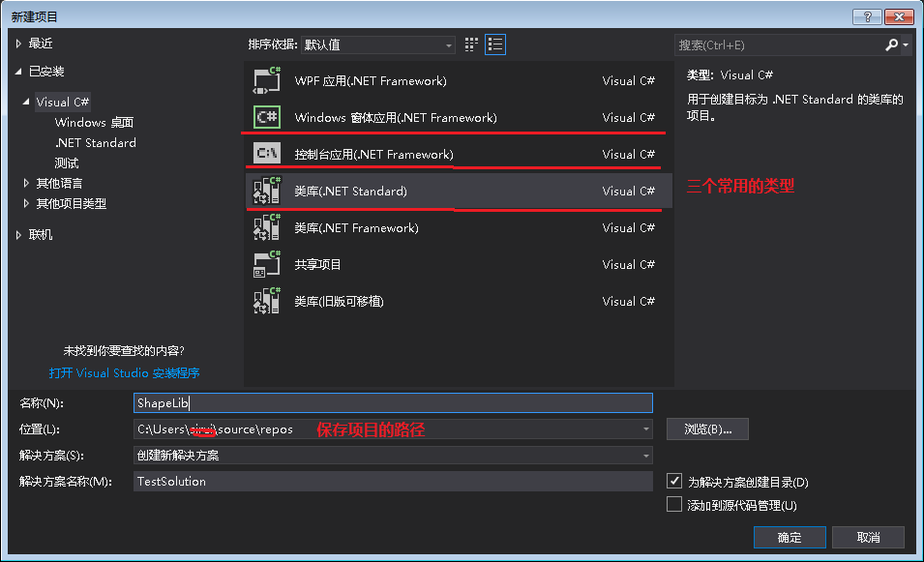
Task: Toggle 为解决方案创建目录 checkbox
Action: [674, 481]
